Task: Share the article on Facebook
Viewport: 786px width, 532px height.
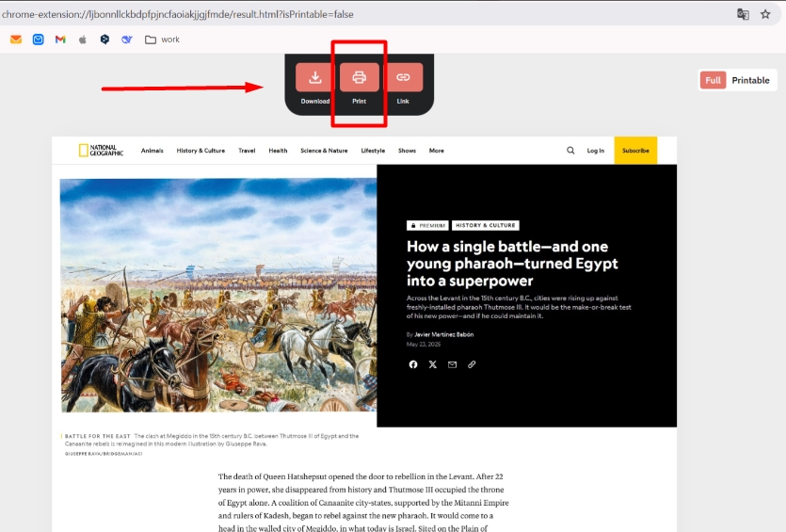Action: click(413, 364)
